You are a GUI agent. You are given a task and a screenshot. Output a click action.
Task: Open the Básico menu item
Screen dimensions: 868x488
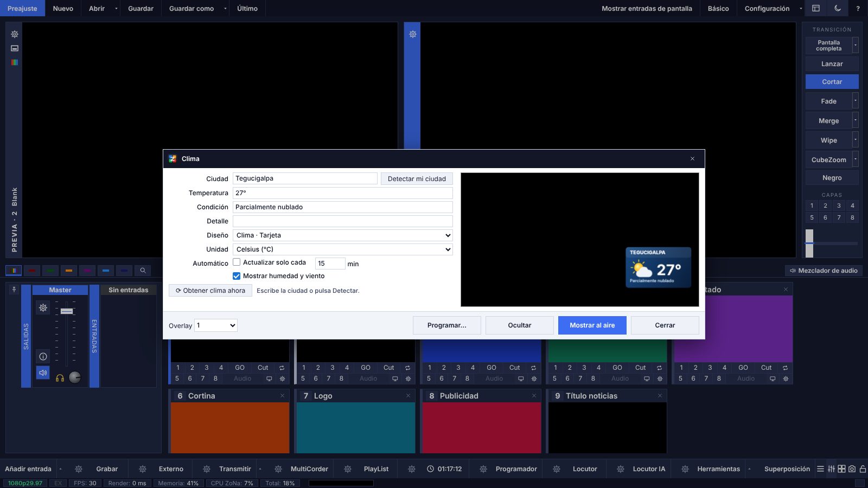pos(718,8)
